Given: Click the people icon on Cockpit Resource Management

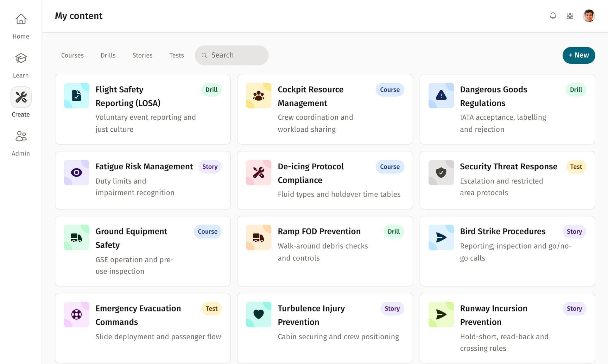Looking at the screenshot, I should [258, 95].
